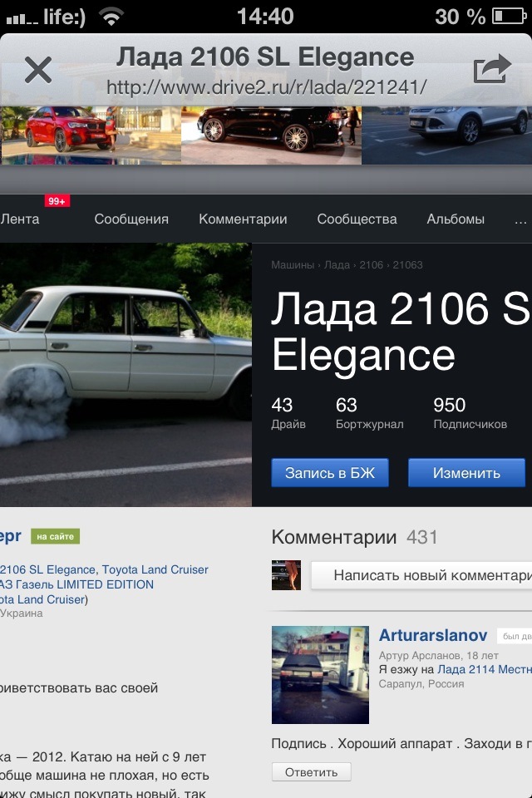Open the black SUV banner thumbnail

click(271, 135)
